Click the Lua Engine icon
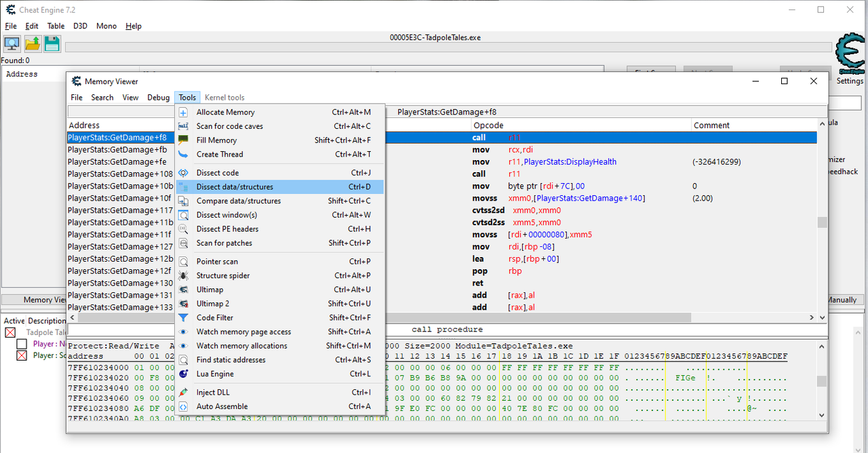This screenshot has width=868, height=453. 183,374
